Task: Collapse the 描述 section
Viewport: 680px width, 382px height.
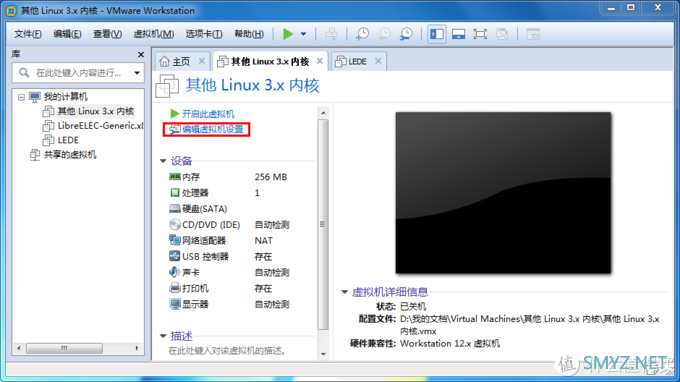Action: pyautogui.click(x=163, y=336)
